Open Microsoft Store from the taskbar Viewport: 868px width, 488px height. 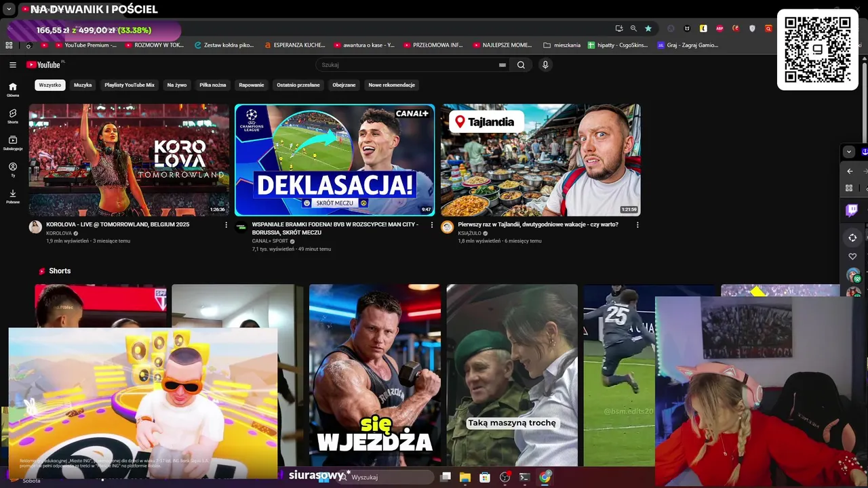485,477
